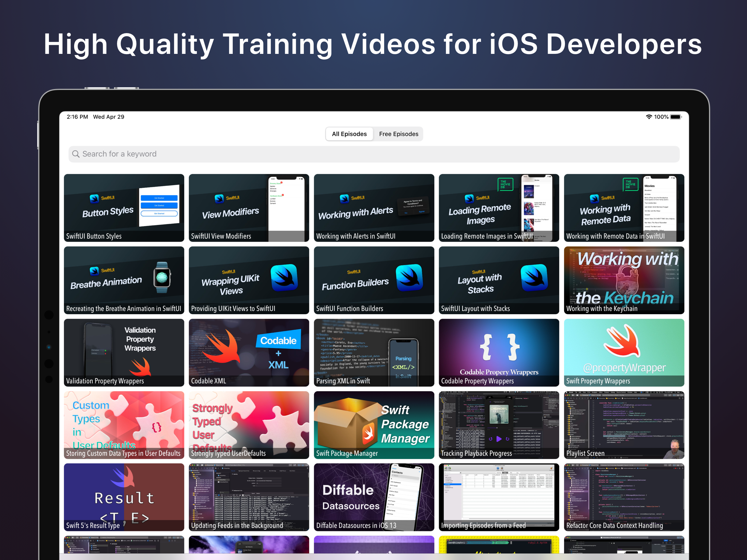Focus the Search for a keyword field

coord(374,154)
